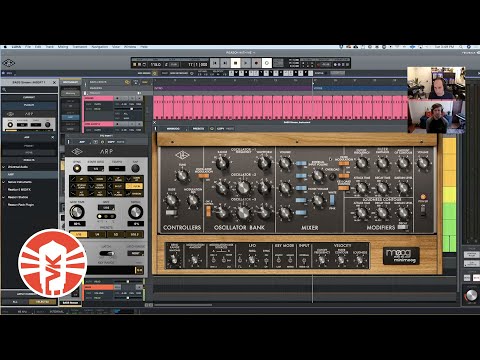
Task: Collapse the Universal Audio vendor list
Action: point(4,167)
